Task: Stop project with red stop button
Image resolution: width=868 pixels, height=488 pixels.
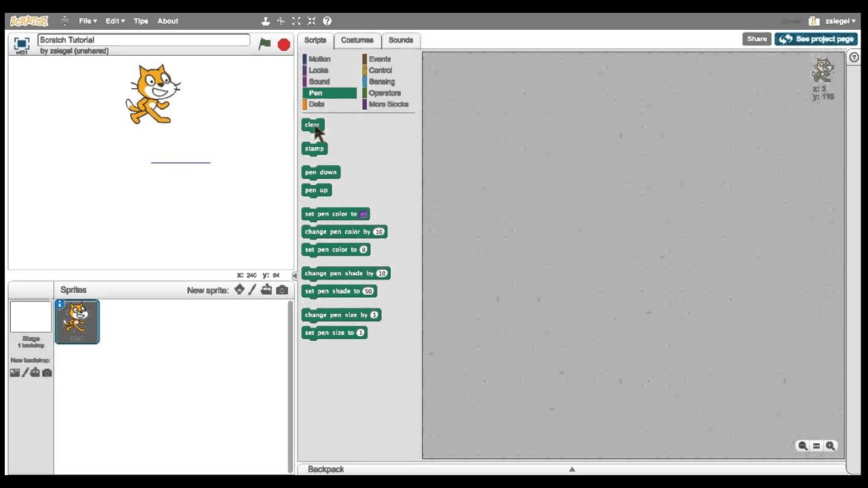Action: coord(283,45)
